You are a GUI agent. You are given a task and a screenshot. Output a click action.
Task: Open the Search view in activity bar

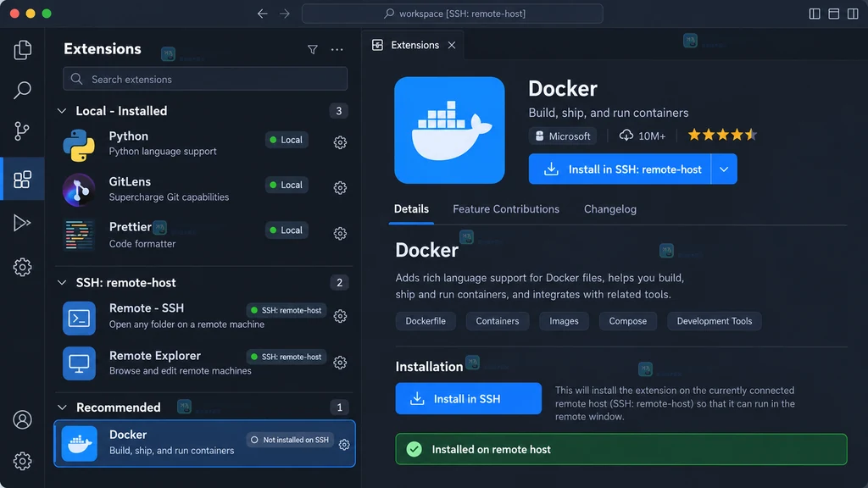coord(22,90)
